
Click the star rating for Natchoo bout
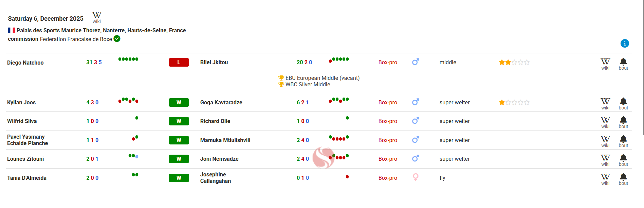(x=514, y=63)
